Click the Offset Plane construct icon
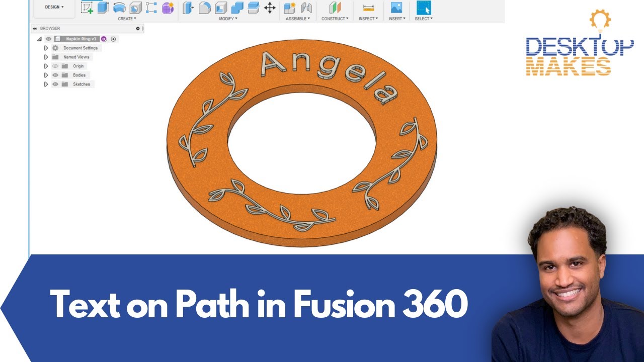Image resolution: width=644 pixels, height=362 pixels. 335,8
